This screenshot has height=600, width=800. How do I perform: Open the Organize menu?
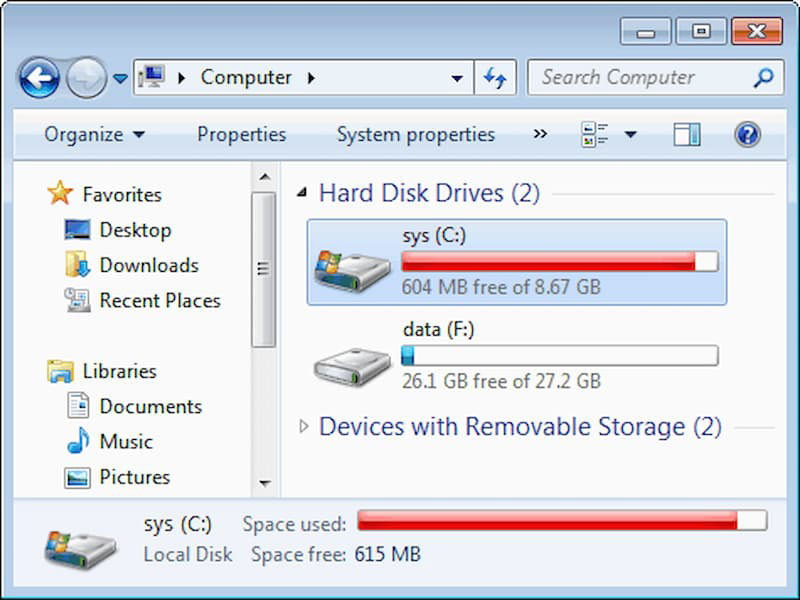coord(95,135)
